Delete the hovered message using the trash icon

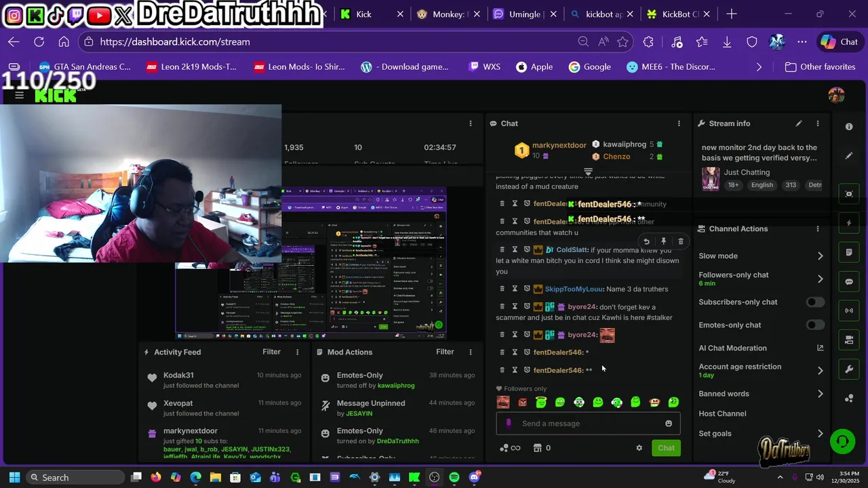pos(681,241)
